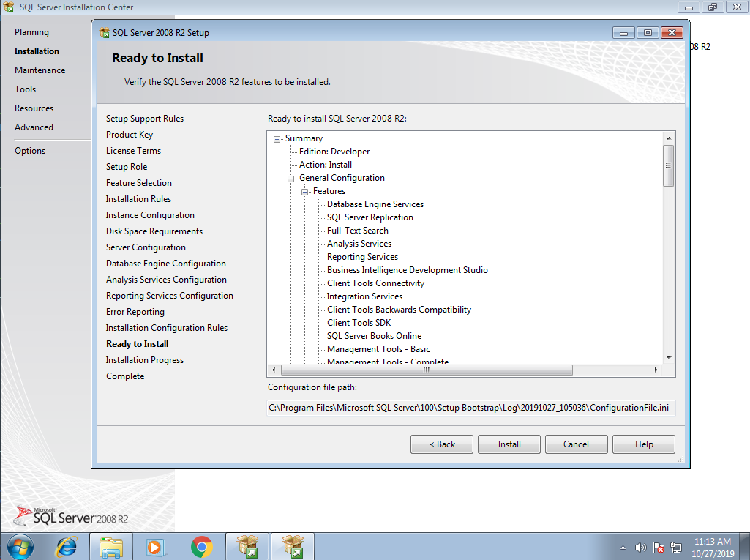Open Maintenance in Installation Center sidebar
This screenshot has height=560, width=750.
(x=40, y=70)
